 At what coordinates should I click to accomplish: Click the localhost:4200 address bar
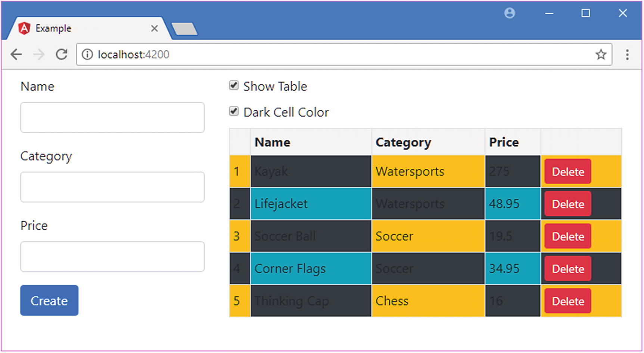coord(336,55)
